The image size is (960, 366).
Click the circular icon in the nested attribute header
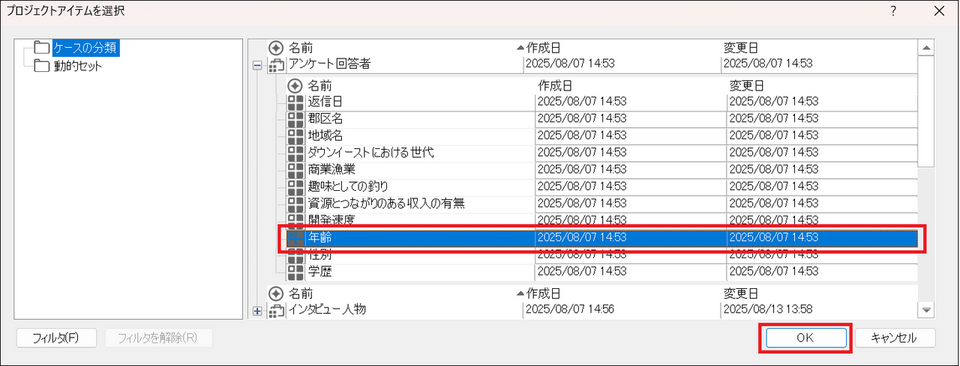[296, 86]
